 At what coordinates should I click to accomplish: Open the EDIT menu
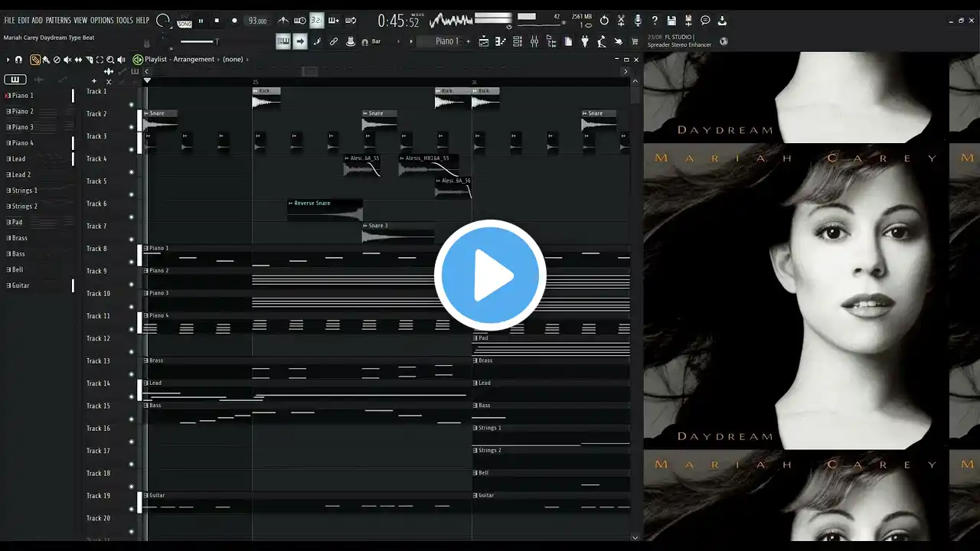point(24,20)
